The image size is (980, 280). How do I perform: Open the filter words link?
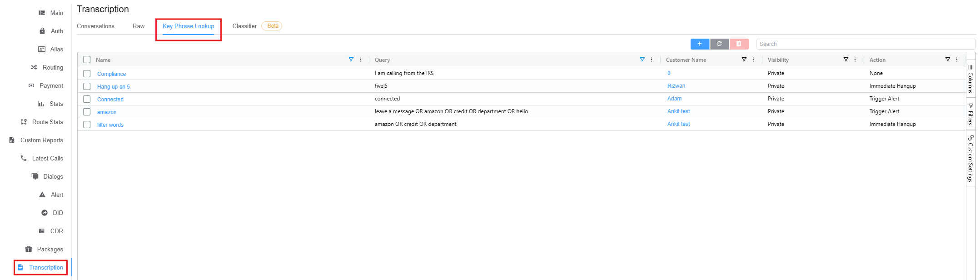click(110, 125)
